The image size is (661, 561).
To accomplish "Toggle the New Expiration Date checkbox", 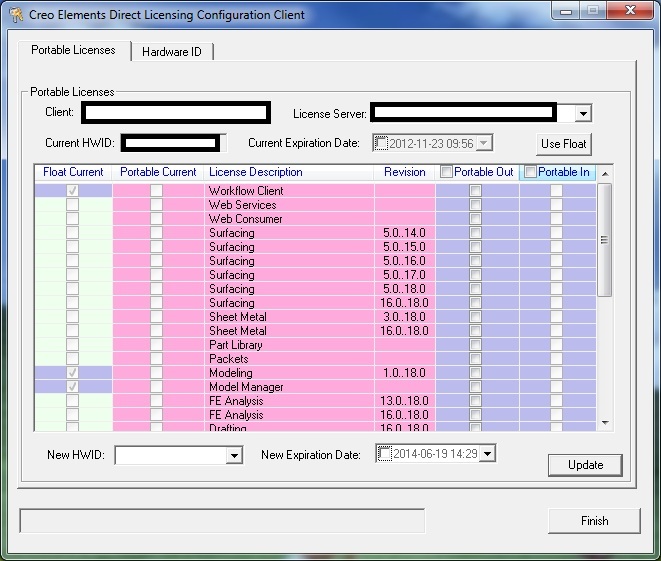I will click(x=384, y=454).
